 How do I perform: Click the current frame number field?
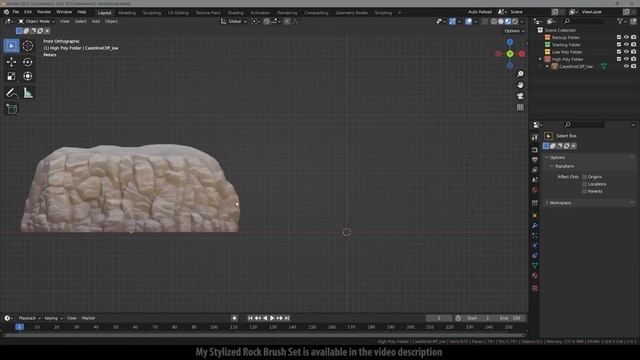point(439,318)
